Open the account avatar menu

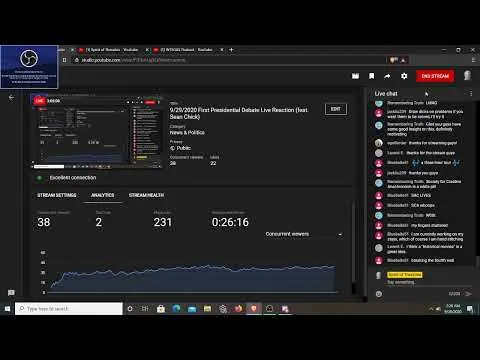point(468,76)
